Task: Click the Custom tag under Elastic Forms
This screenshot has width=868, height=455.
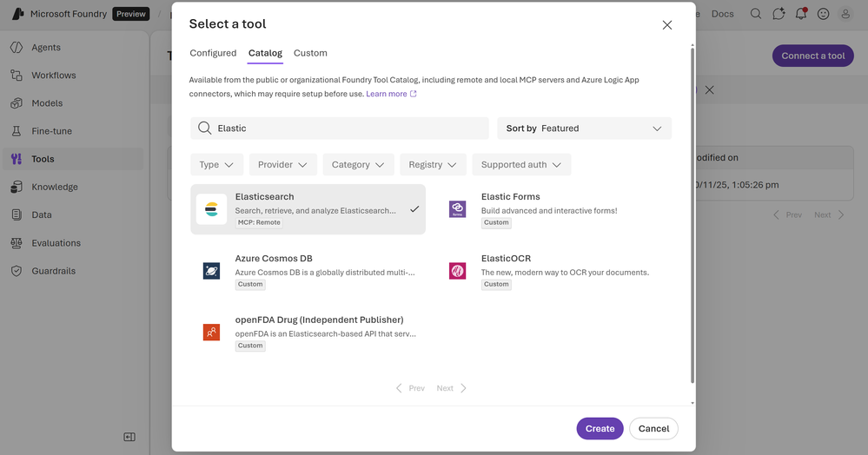Action: [x=496, y=222]
